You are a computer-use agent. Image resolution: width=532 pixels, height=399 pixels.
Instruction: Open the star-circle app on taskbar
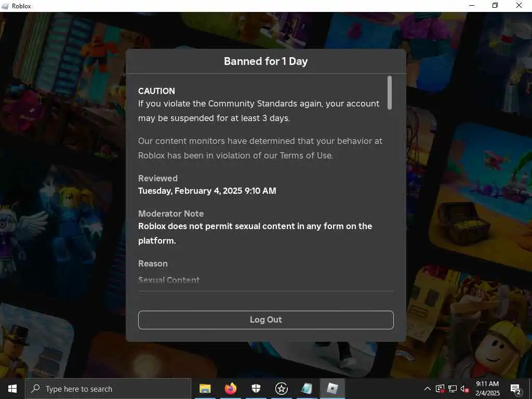click(x=281, y=389)
